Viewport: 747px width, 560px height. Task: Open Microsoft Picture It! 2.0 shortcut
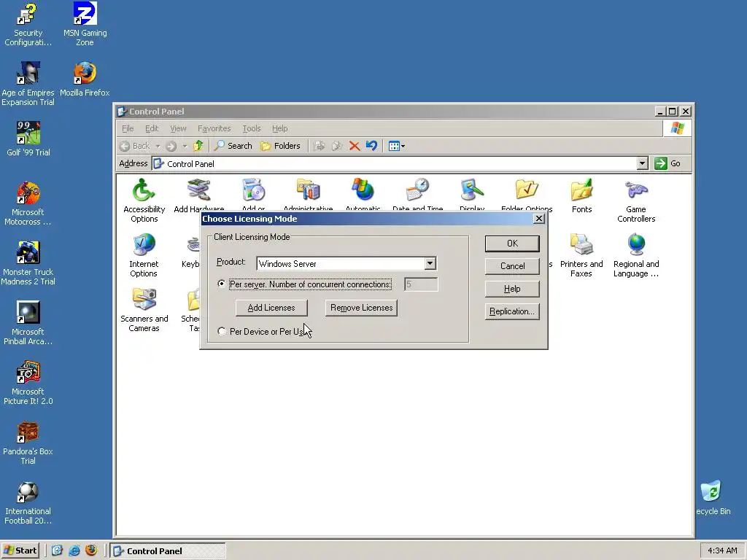coord(28,383)
